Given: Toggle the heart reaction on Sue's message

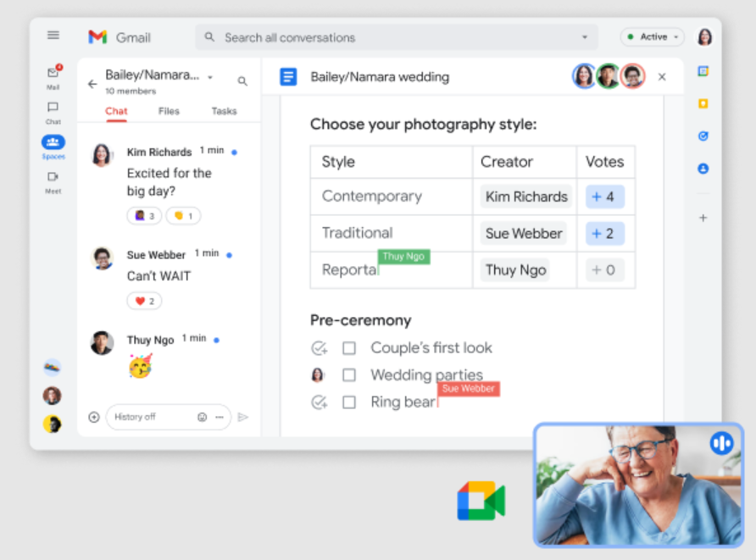Looking at the screenshot, I should pos(144,301).
